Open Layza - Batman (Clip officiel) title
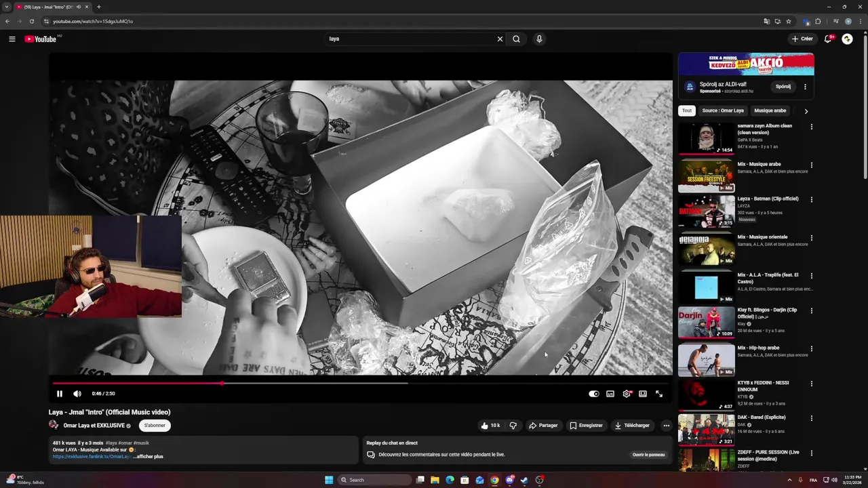 pyautogui.click(x=768, y=199)
